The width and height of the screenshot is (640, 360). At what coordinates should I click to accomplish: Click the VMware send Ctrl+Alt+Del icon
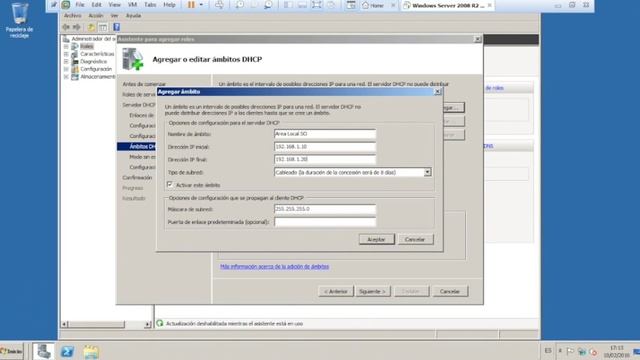(x=219, y=5)
